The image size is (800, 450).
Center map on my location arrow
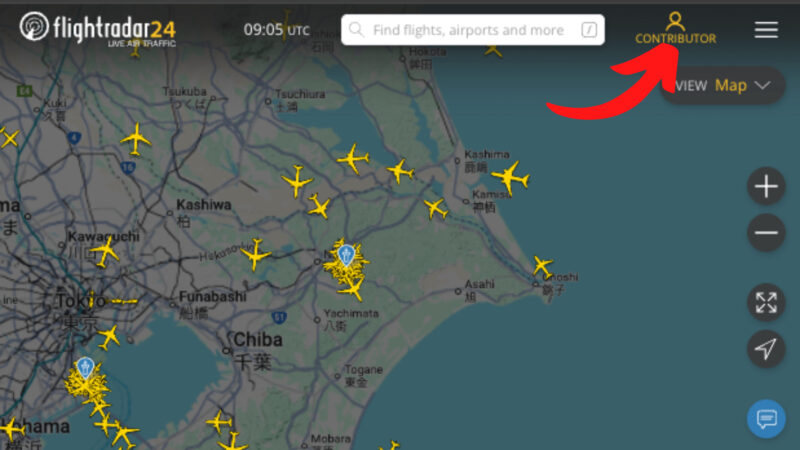click(766, 349)
